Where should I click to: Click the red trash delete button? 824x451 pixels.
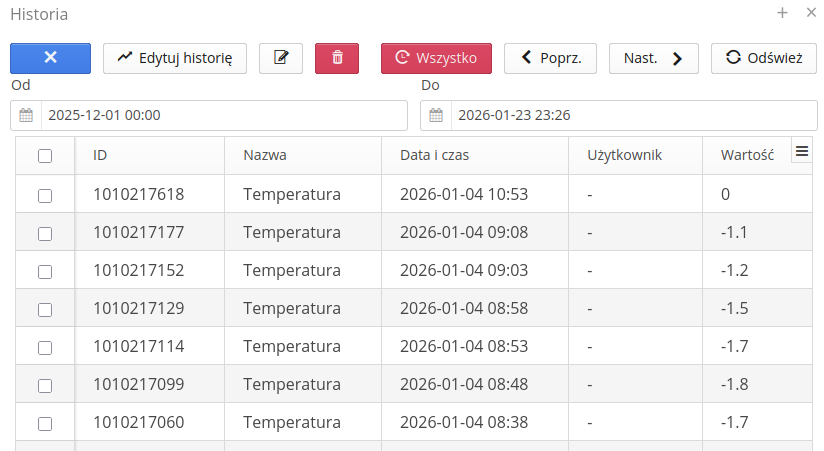pos(337,58)
